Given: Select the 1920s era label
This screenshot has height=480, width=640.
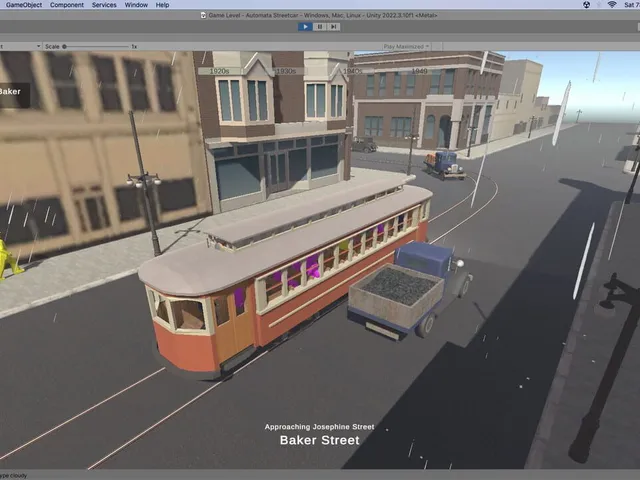Looking at the screenshot, I should [220, 71].
